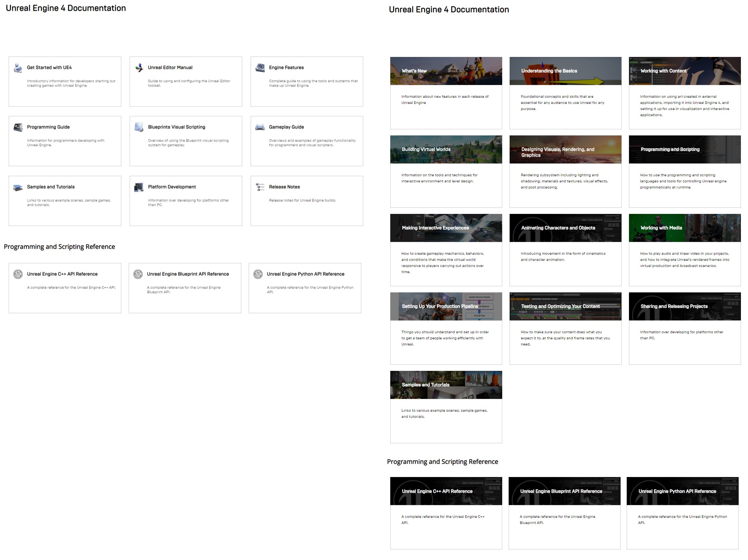Click 'Information on using art created' description
Screen dimensions: 748x560
click(684, 106)
